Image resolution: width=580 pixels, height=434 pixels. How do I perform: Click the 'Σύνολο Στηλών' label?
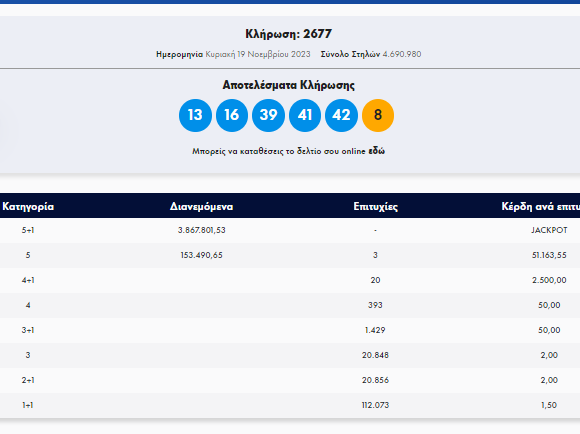[x=350, y=54]
